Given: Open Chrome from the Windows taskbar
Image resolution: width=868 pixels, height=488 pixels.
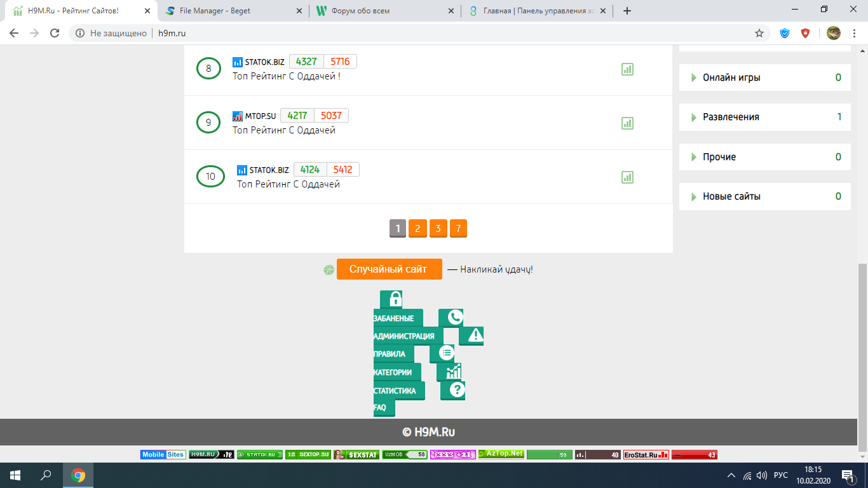Looking at the screenshot, I should coord(78,475).
